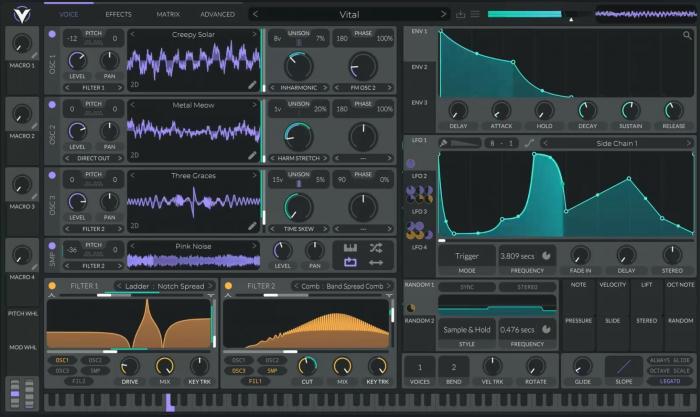Image resolution: width=700 pixels, height=417 pixels.
Task: Switch to the Matrix tab
Action: click(x=168, y=14)
